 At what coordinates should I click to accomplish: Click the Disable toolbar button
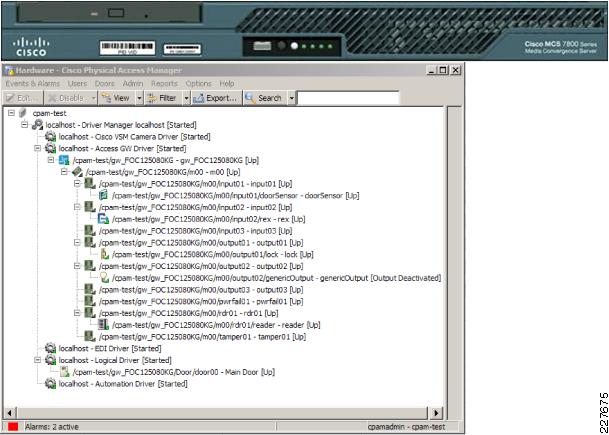(x=67, y=98)
